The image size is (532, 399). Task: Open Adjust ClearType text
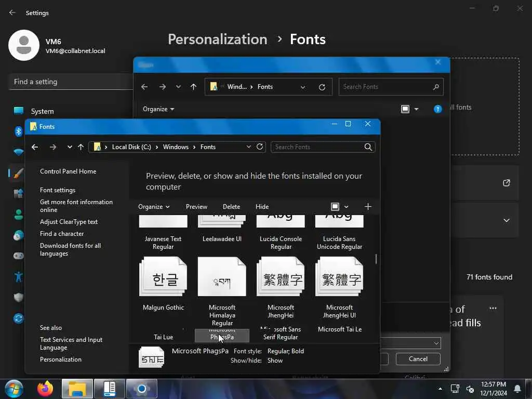69,221
